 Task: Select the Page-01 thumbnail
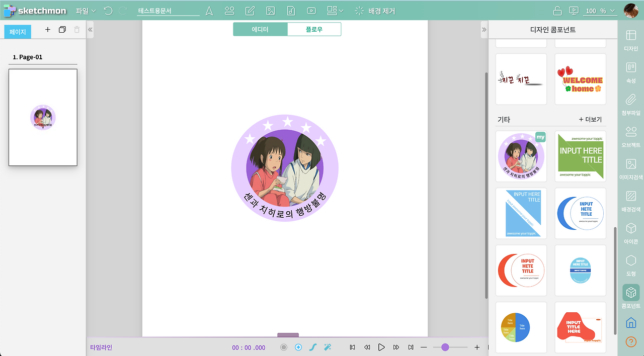(x=43, y=117)
